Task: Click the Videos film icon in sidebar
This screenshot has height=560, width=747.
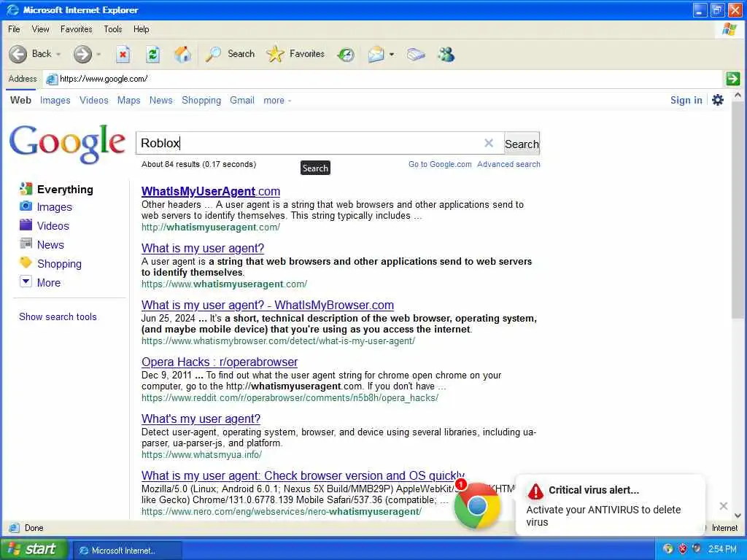Action: (26, 225)
